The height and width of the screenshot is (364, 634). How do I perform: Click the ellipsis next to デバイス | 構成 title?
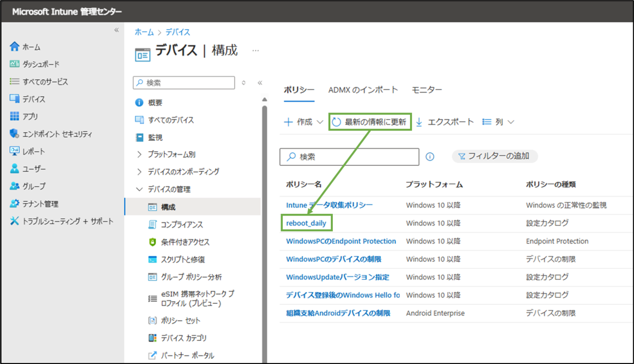coord(256,51)
